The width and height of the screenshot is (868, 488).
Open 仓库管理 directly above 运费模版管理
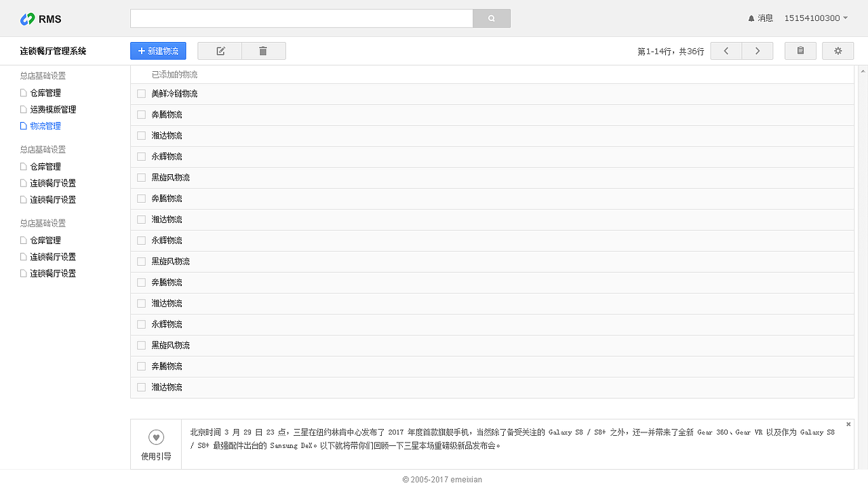(x=45, y=93)
